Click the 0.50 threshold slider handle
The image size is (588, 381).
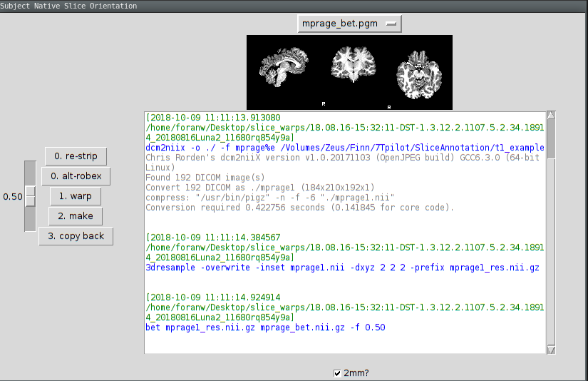30,196
